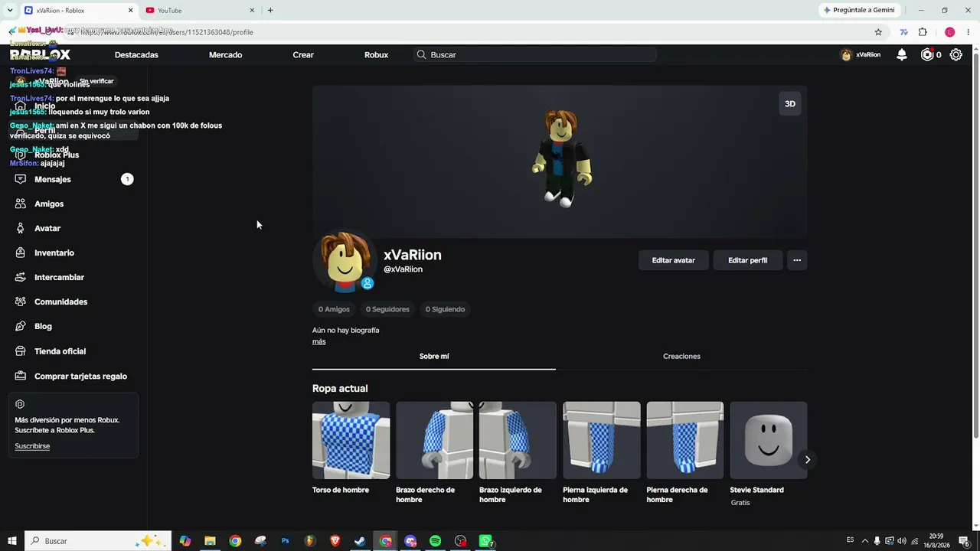Open the Torso de hombre item thumbnail
The width and height of the screenshot is (980, 551).
[x=351, y=440]
